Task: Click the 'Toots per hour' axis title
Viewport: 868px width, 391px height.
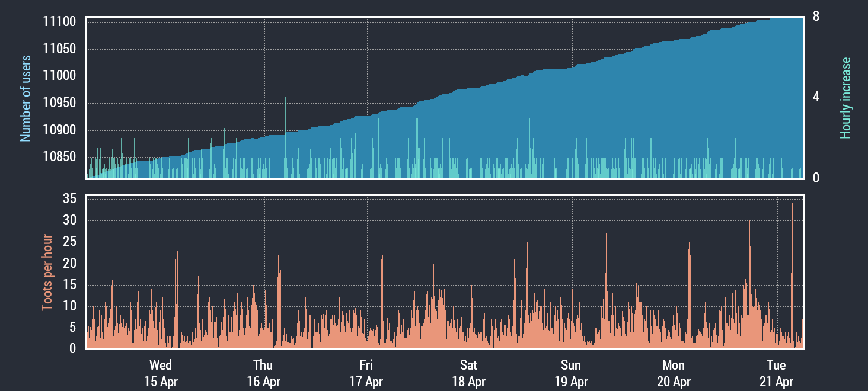Action: tap(46, 273)
